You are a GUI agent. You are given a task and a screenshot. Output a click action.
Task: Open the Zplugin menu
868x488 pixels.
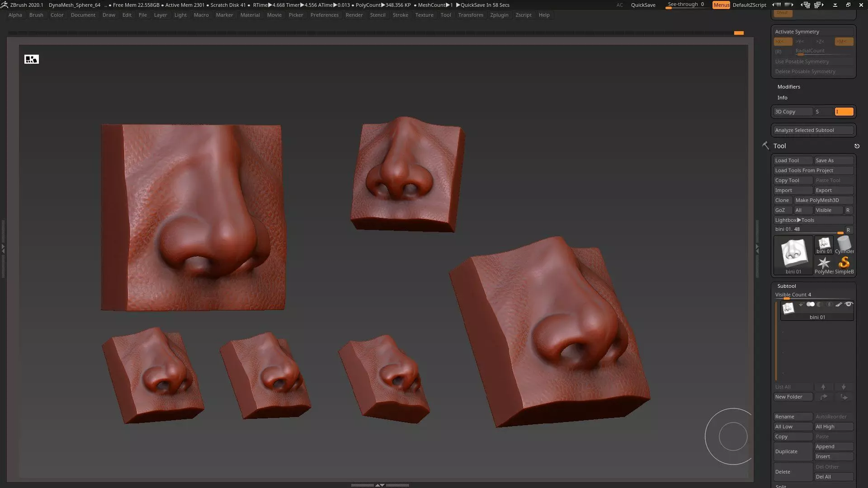pos(499,15)
